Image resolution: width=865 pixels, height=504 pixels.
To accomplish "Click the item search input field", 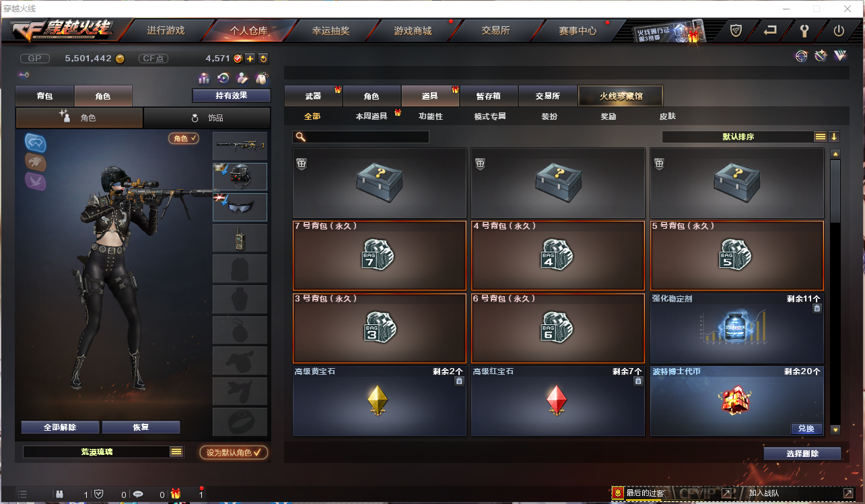I will [361, 137].
